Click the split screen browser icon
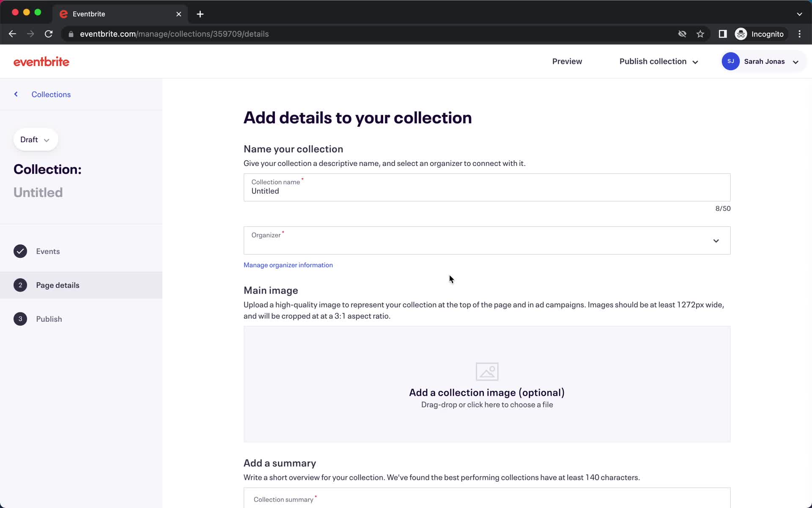The height and width of the screenshot is (508, 812). 722,34
